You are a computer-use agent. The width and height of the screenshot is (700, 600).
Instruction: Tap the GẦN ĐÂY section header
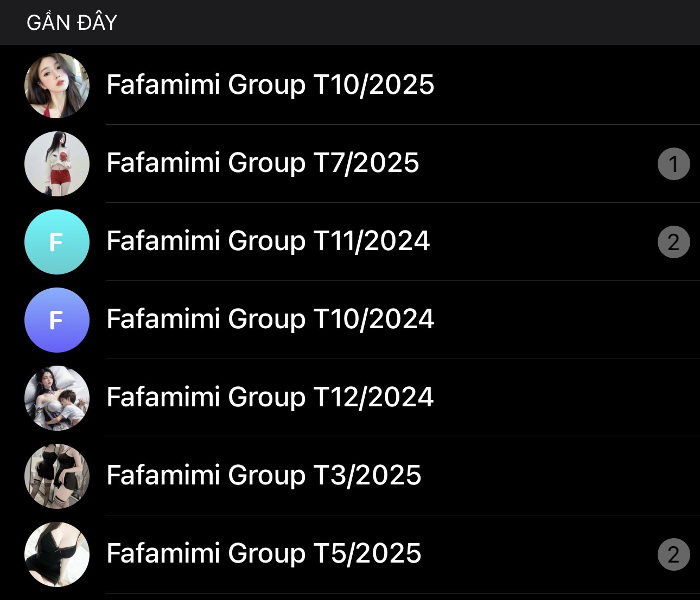[72, 23]
